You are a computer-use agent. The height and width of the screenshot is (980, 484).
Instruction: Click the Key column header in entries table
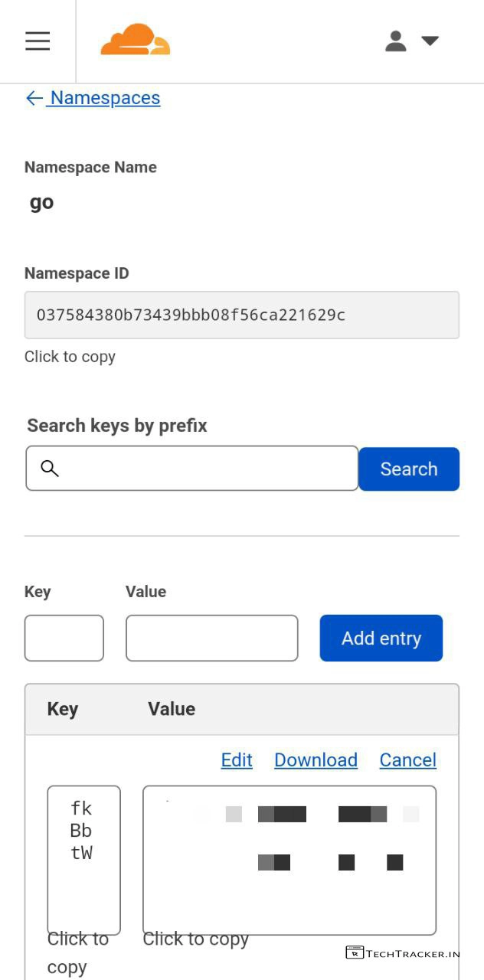63,709
